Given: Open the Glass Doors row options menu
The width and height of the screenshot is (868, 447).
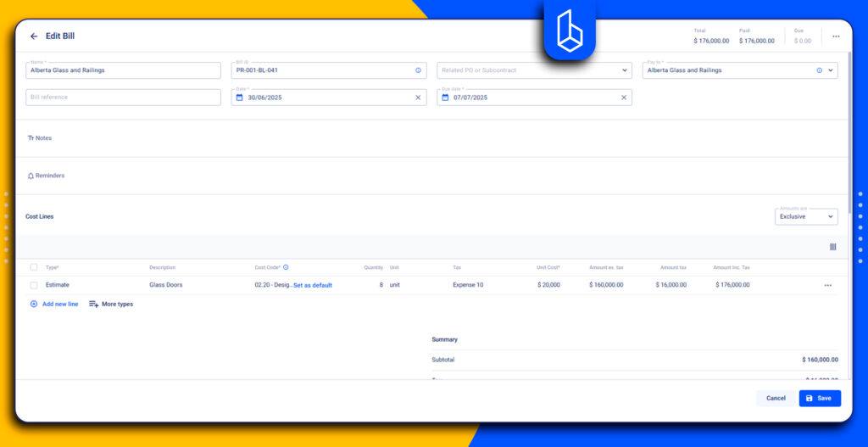Looking at the screenshot, I should coord(827,285).
